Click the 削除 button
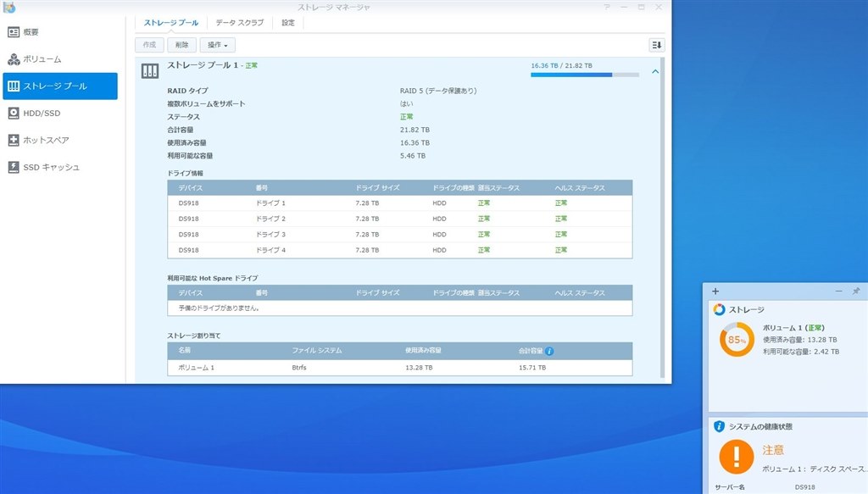This screenshot has width=868, height=494. pyautogui.click(x=181, y=45)
